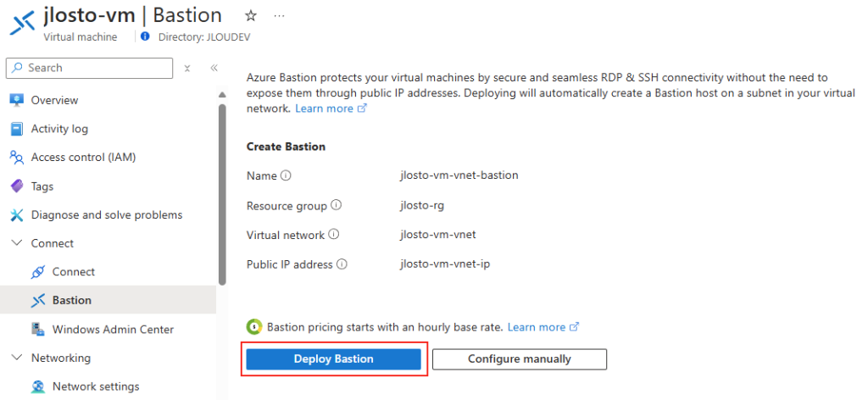The image size is (868, 400).
Task: Click the name value jlosto-vm-vnet-bastion
Action: click(459, 175)
